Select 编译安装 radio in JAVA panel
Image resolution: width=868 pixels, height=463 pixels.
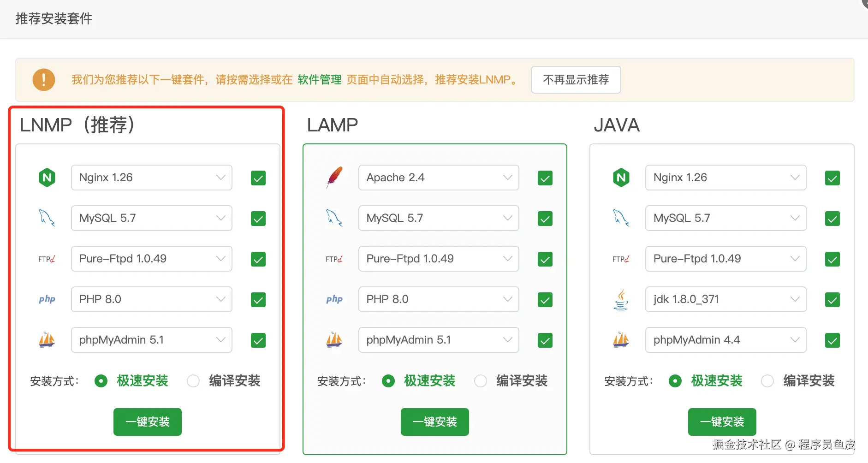pyautogui.click(x=767, y=381)
